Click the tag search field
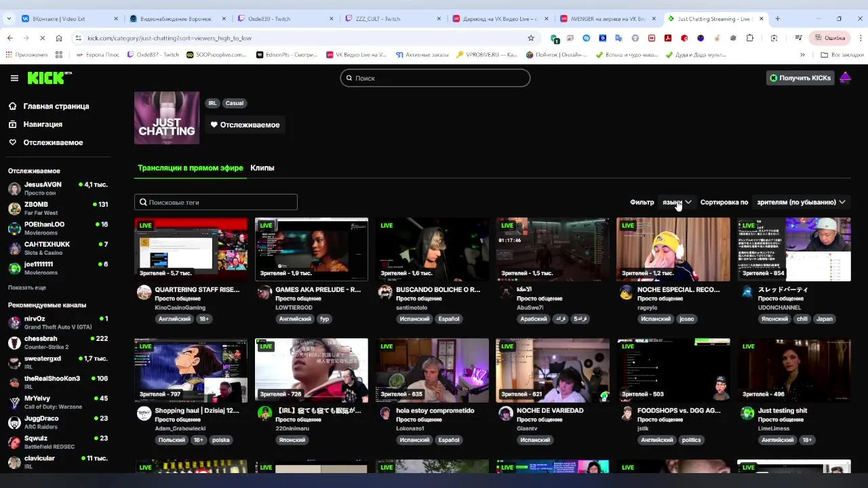868x488 pixels. (x=216, y=202)
